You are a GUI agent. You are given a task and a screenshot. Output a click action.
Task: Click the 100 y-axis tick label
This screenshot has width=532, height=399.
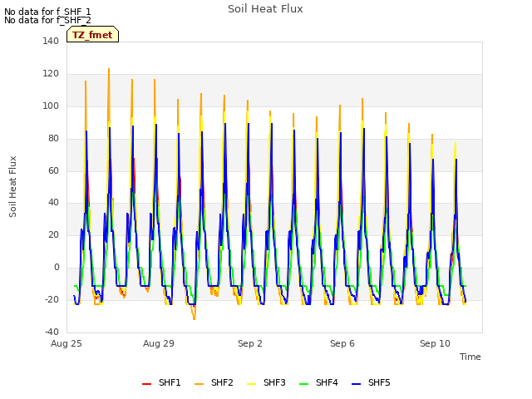point(51,106)
